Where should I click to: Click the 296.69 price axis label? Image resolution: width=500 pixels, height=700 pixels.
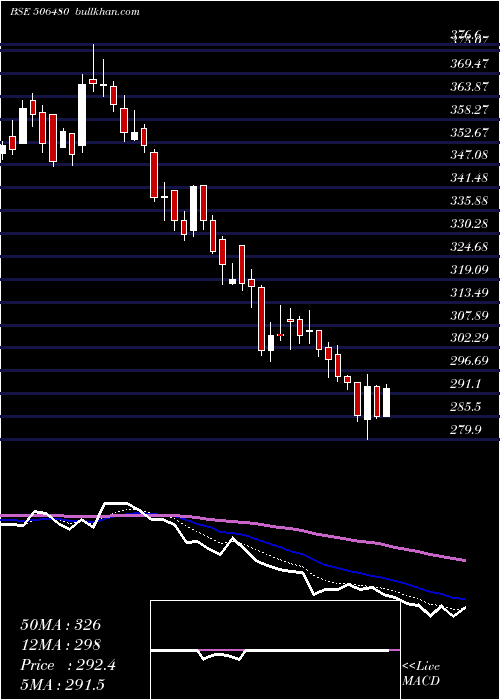[469, 361]
